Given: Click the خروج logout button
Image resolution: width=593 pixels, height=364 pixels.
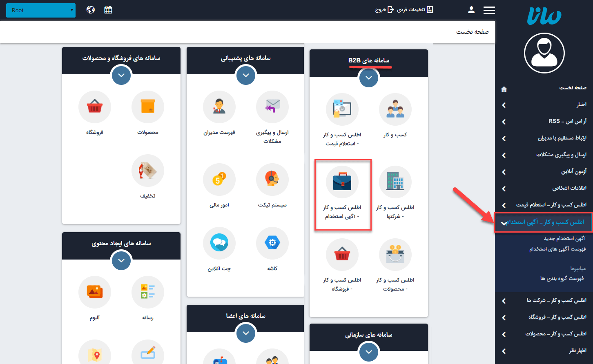Looking at the screenshot, I should [385, 10].
